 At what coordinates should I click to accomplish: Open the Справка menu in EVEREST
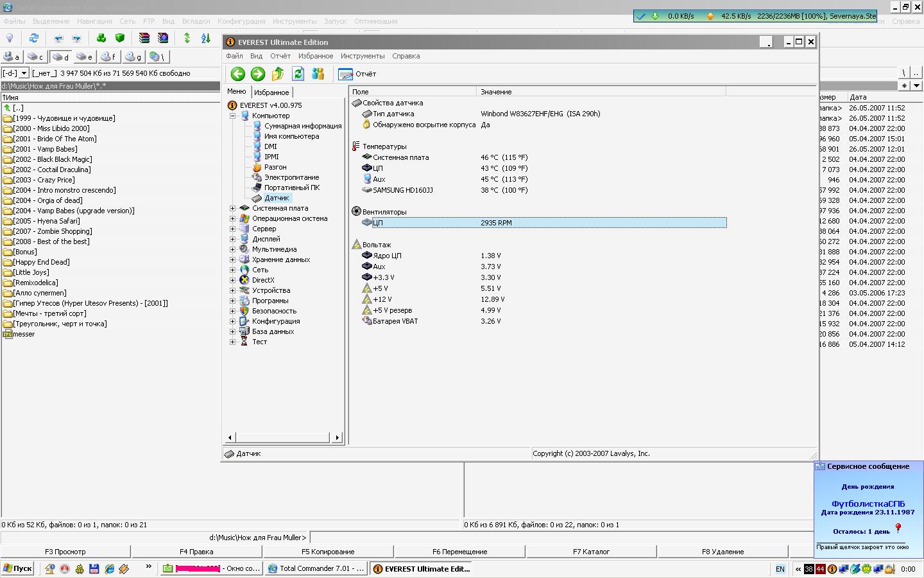click(406, 56)
